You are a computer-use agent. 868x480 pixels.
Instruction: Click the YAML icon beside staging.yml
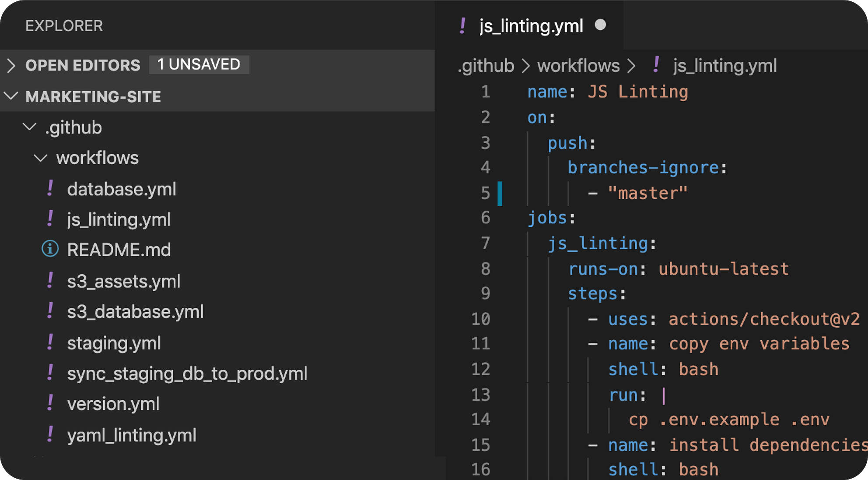point(50,342)
